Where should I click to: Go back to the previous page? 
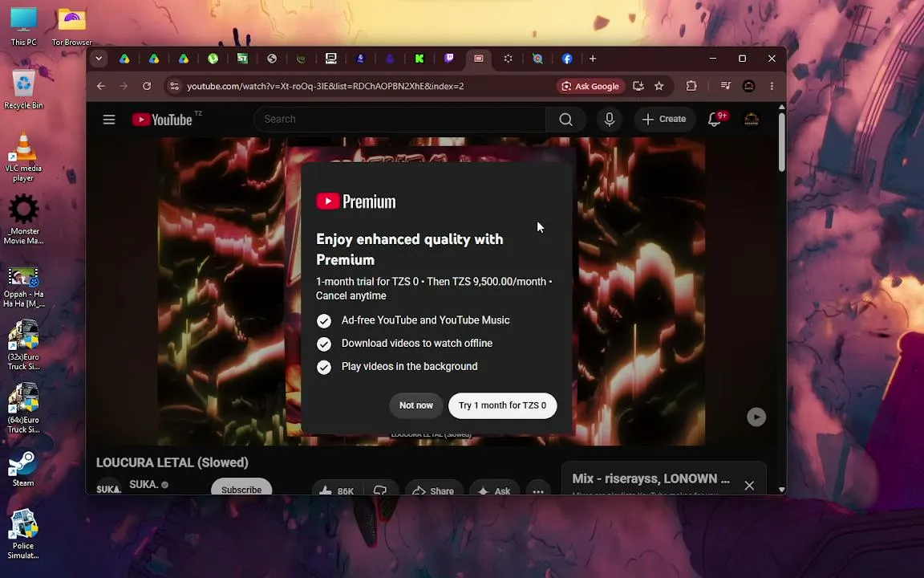tap(101, 86)
